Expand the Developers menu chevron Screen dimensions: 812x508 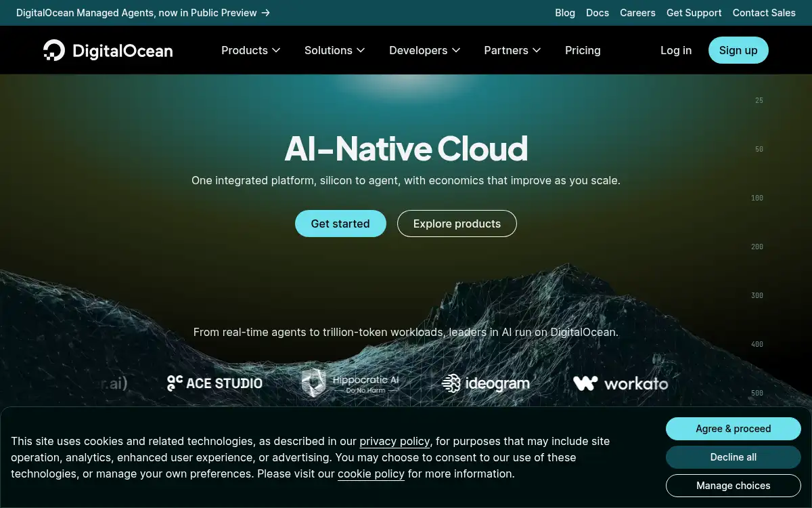tap(456, 50)
